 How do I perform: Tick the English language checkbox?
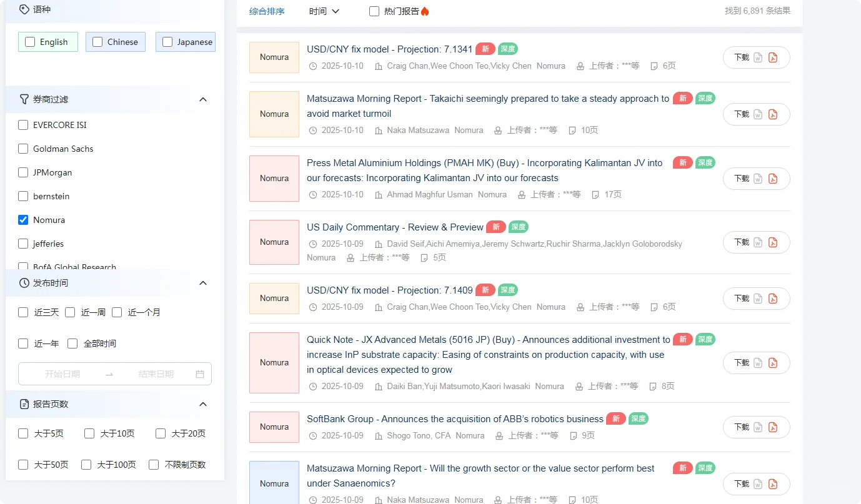[30, 42]
